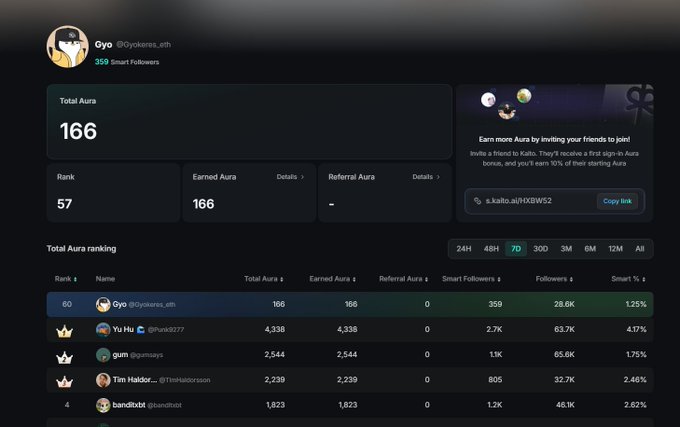Click the gold crown rank 1 icon
The width and height of the screenshot is (680, 427).
[x=65, y=332]
